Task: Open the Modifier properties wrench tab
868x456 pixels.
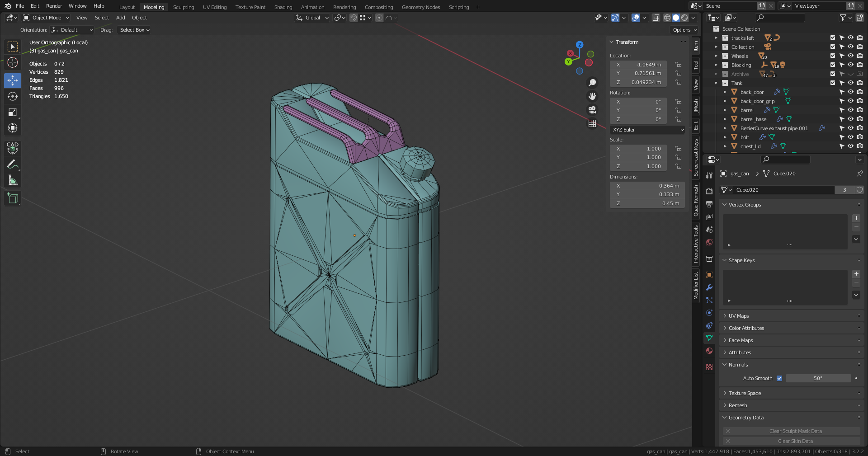Action: (x=709, y=287)
